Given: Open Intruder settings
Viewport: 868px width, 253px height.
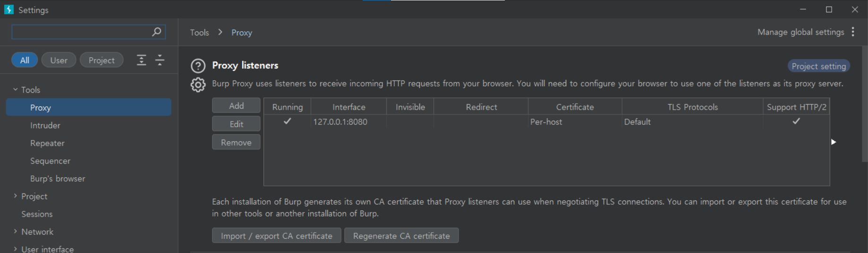Looking at the screenshot, I should tap(45, 125).
